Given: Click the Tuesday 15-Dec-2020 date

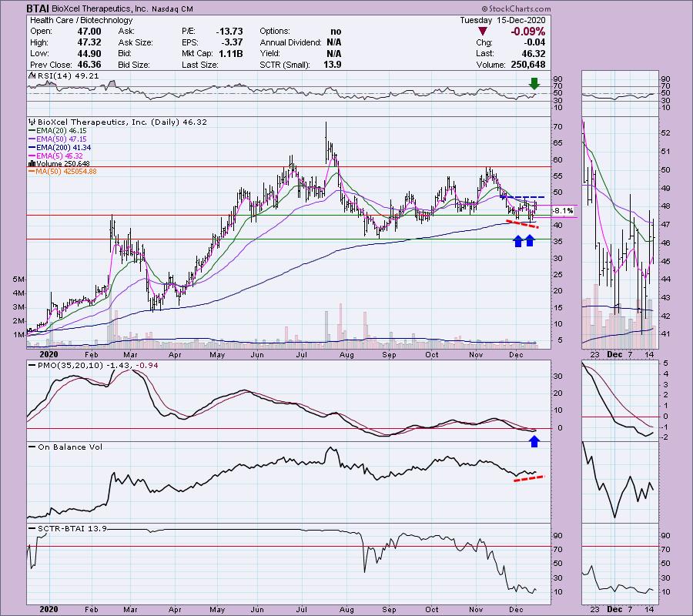Looking at the screenshot, I should (x=503, y=20).
